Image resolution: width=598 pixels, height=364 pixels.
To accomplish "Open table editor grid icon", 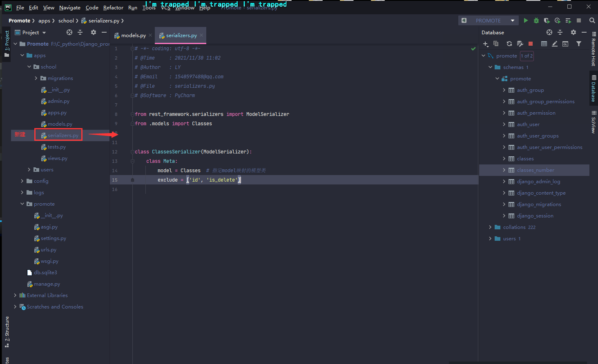I will click(x=544, y=44).
